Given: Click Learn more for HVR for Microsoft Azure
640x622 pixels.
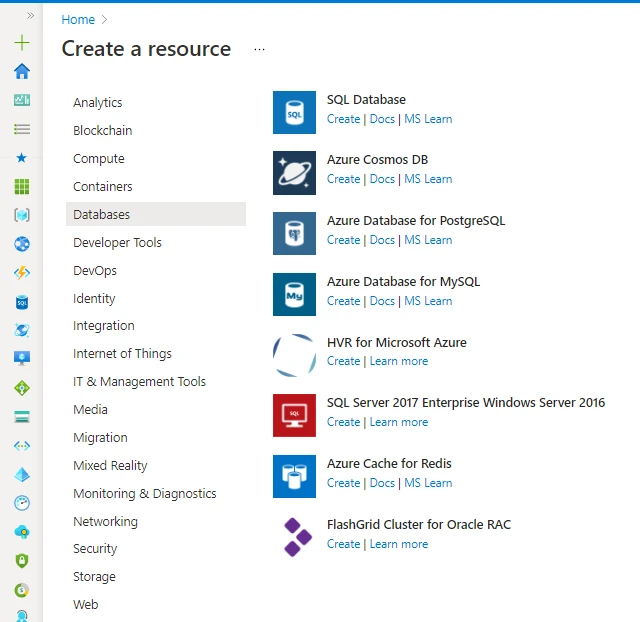Looking at the screenshot, I should 398,361.
